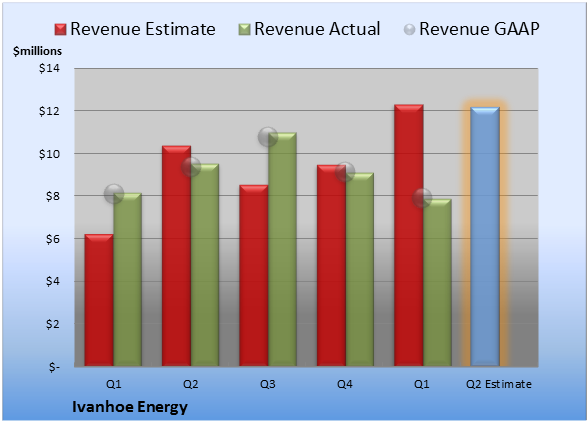
Task: Click the gray Revenue GAAP legend marker
Action: [x=409, y=30]
